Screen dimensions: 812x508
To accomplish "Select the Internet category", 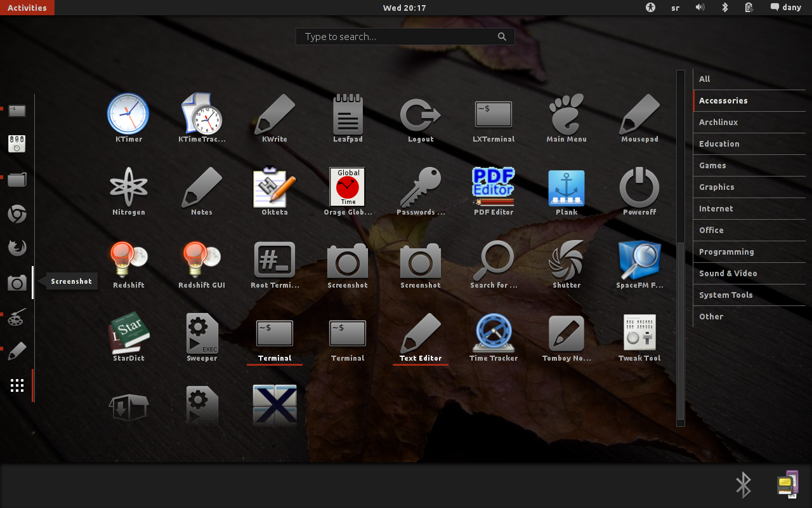I will 749,208.
